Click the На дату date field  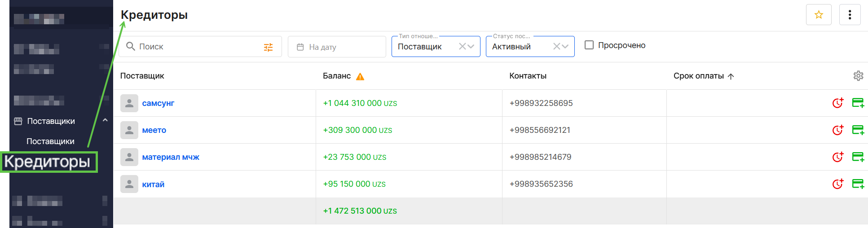pos(337,47)
